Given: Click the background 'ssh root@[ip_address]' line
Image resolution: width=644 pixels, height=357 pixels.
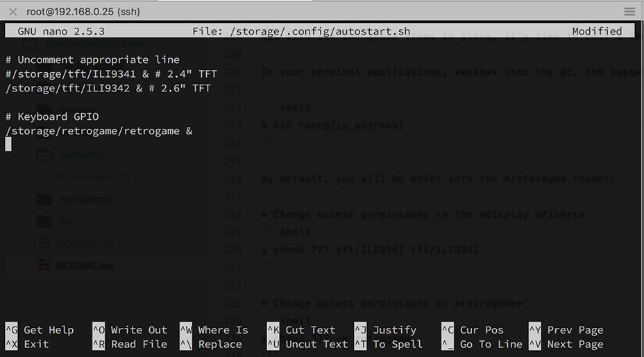Looking at the screenshot, I should [332, 125].
